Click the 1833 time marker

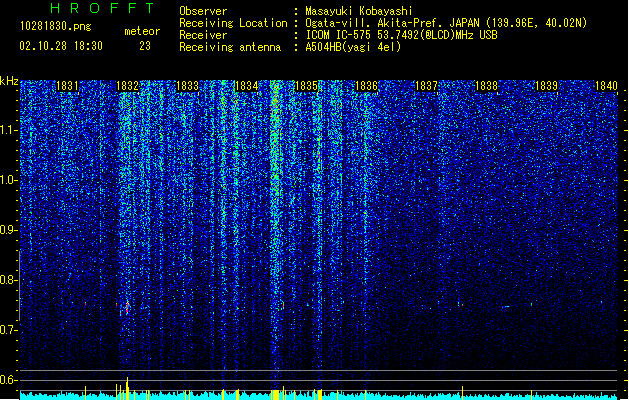187,86
